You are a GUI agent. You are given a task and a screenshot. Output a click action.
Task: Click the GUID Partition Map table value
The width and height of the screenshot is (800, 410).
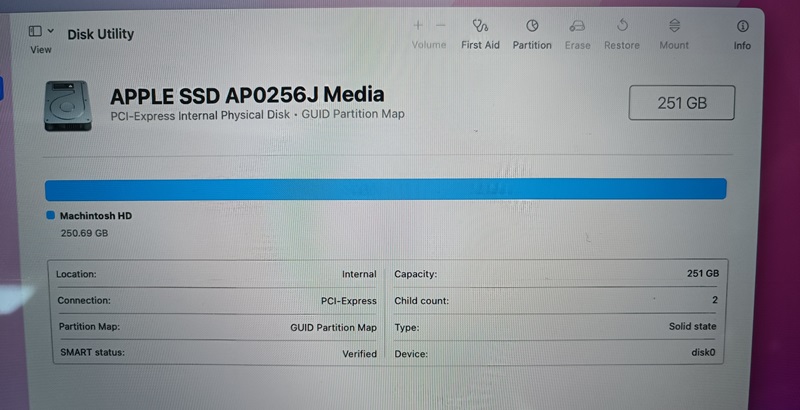coord(334,327)
